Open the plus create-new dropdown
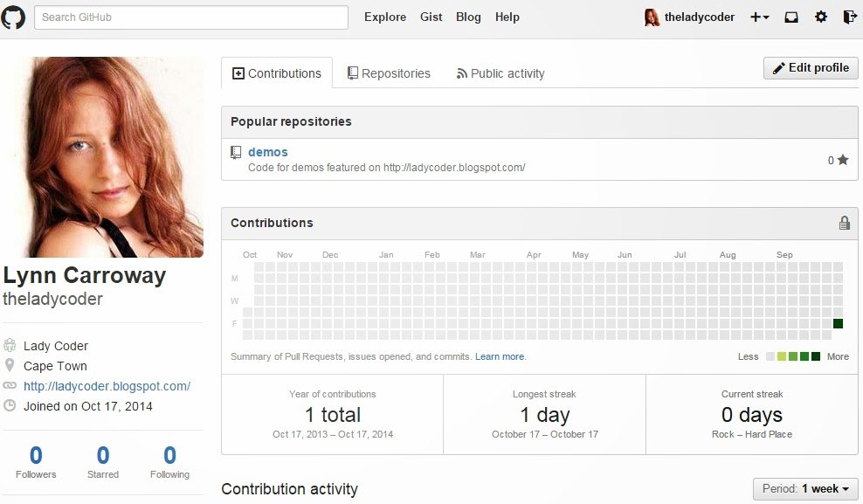863x504 pixels. pos(760,17)
